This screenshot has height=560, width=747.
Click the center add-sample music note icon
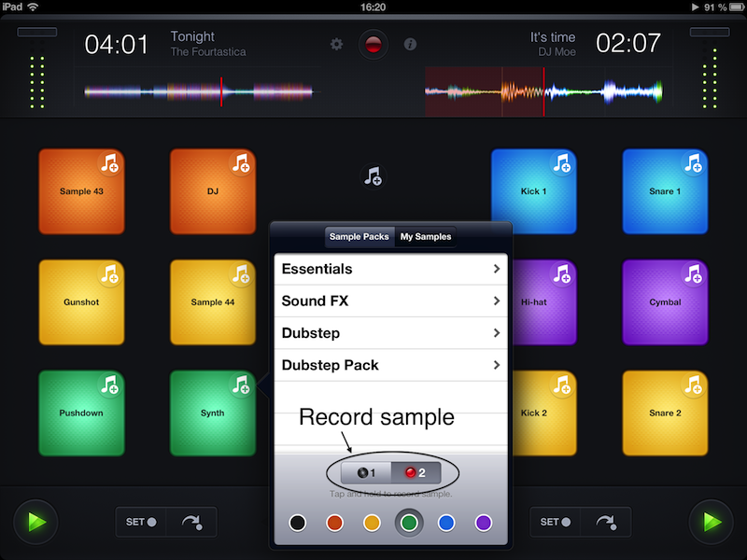[373, 175]
